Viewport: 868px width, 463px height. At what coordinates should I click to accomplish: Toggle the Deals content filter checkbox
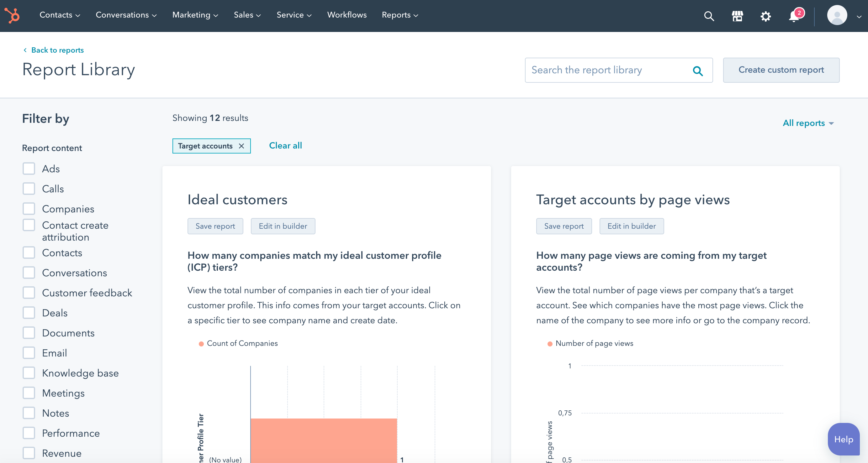(29, 313)
